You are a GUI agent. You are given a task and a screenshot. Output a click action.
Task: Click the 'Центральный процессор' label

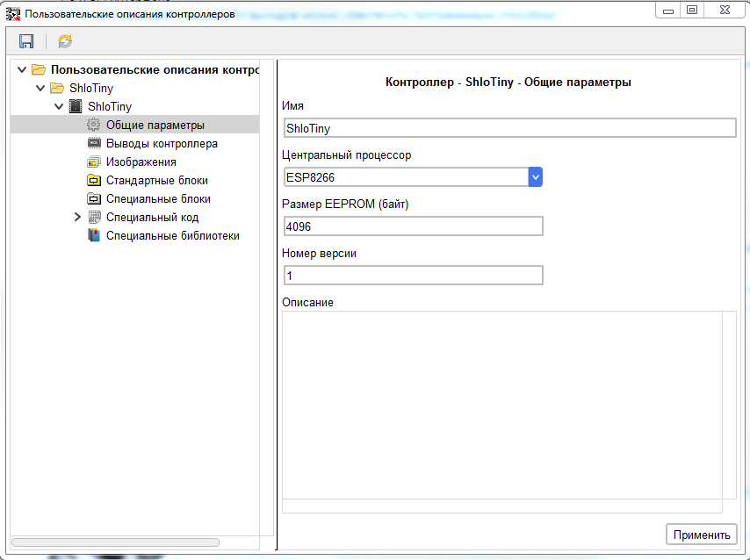(x=346, y=155)
